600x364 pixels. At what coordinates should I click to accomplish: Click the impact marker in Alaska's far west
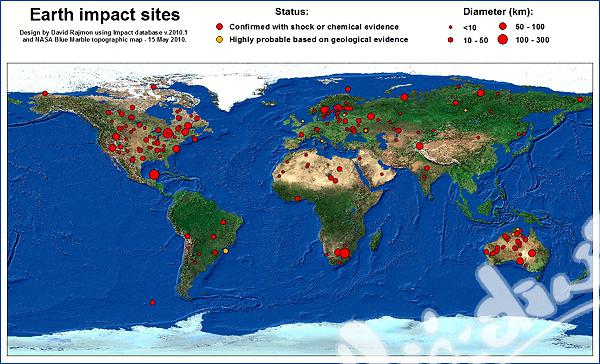click(x=45, y=93)
